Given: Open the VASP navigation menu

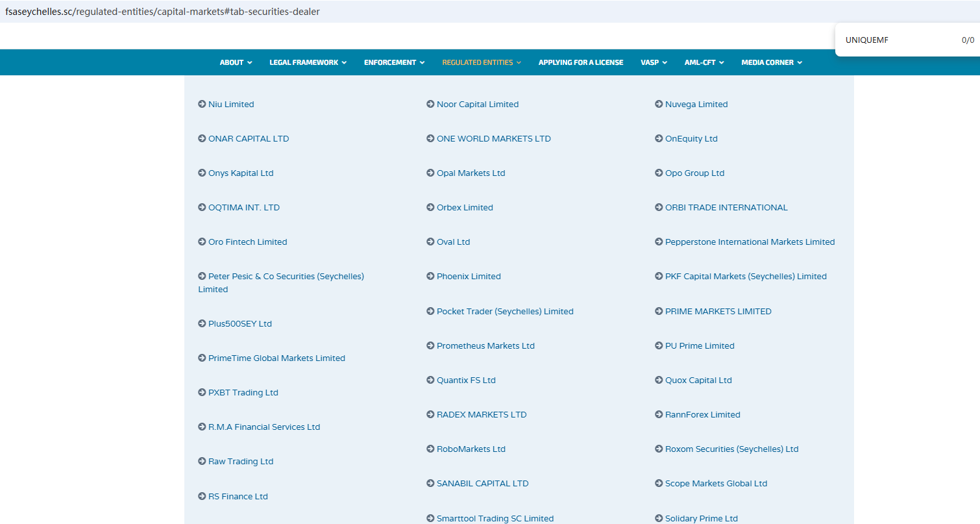Looking at the screenshot, I should pos(654,62).
